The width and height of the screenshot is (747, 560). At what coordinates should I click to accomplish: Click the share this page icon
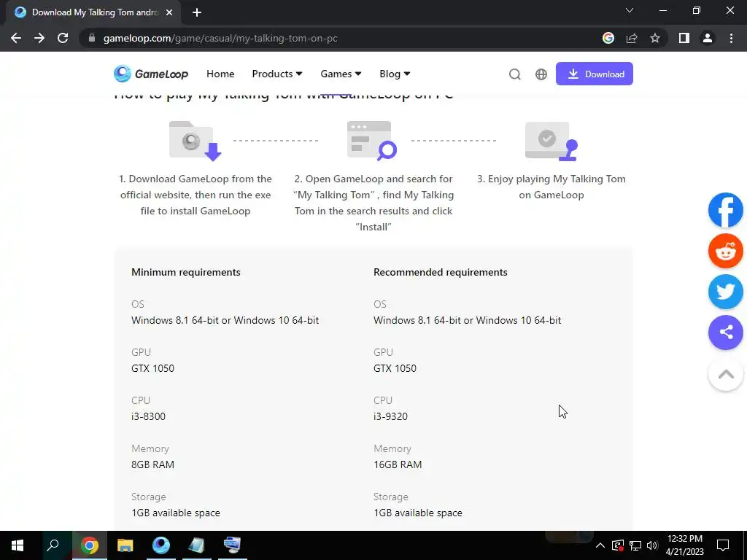click(632, 38)
